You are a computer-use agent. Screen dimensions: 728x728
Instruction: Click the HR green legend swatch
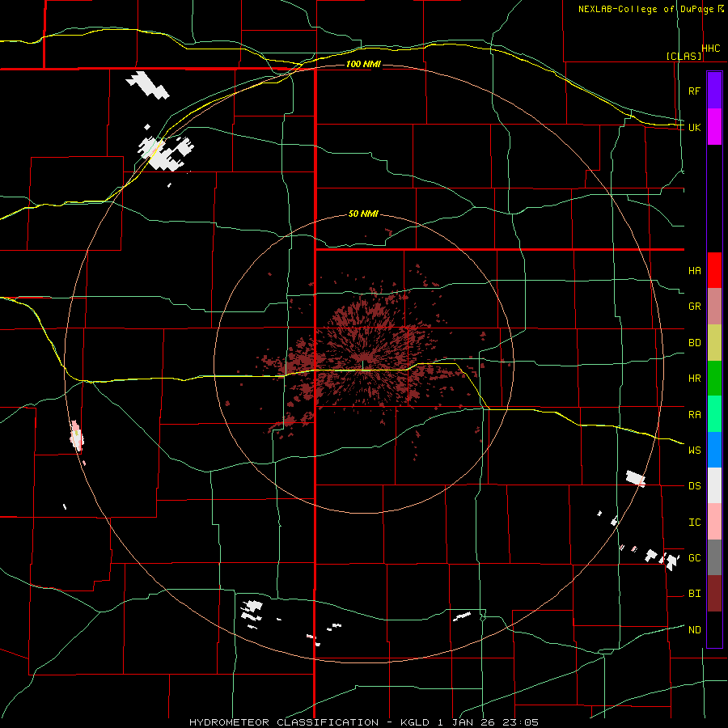pyautogui.click(x=714, y=379)
